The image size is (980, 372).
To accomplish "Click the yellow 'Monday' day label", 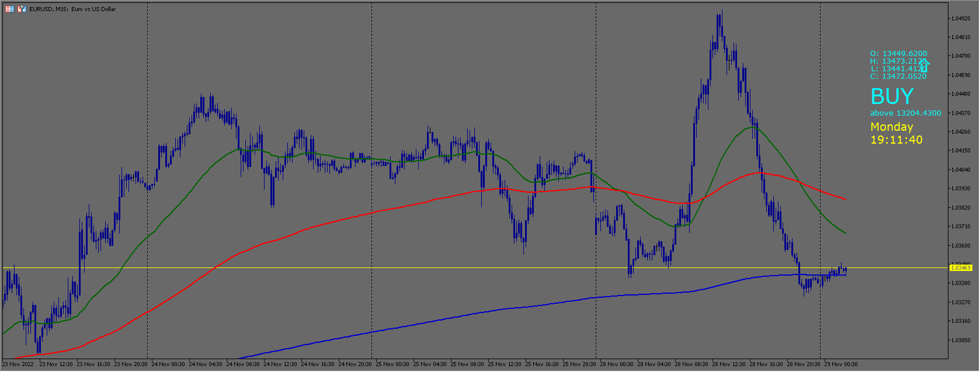I will [x=891, y=127].
